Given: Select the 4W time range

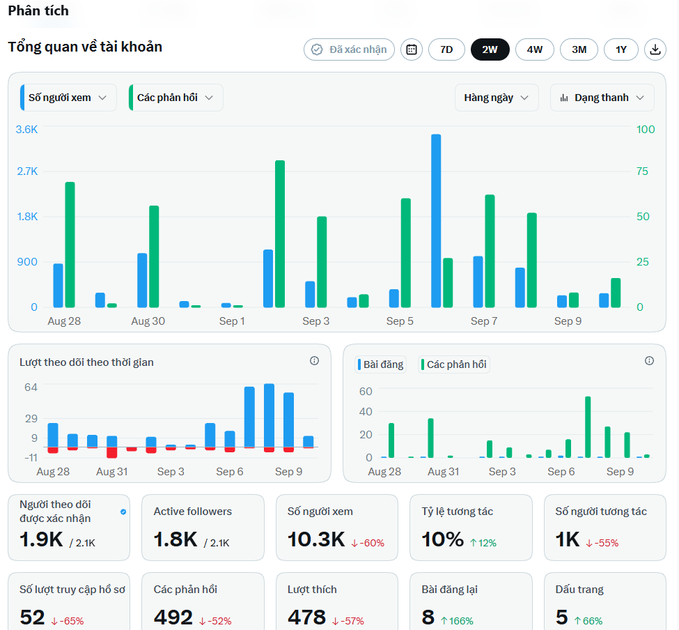Looking at the screenshot, I should (535, 50).
